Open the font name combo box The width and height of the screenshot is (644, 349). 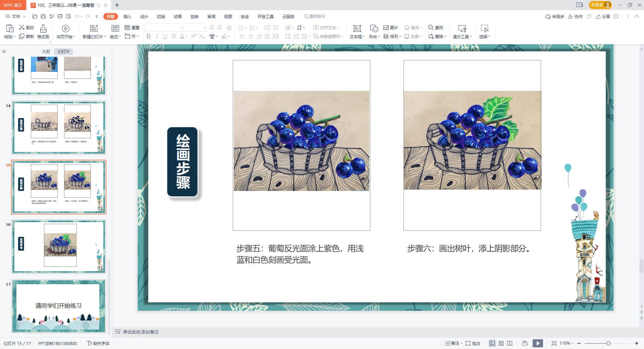pos(164,28)
